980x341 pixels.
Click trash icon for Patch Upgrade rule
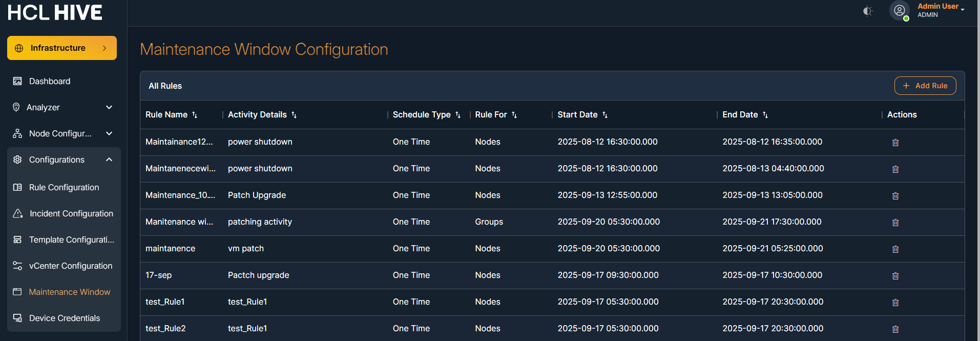point(895,196)
